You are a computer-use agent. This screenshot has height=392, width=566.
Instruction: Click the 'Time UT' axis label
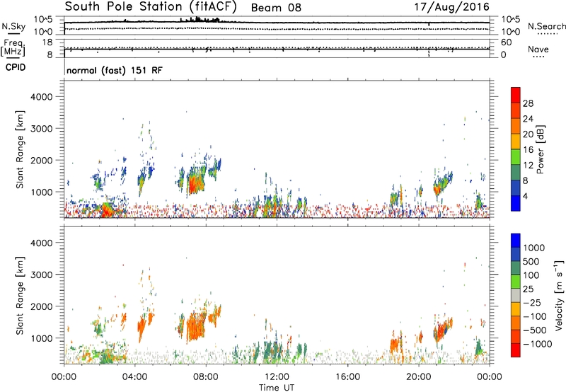(277, 388)
